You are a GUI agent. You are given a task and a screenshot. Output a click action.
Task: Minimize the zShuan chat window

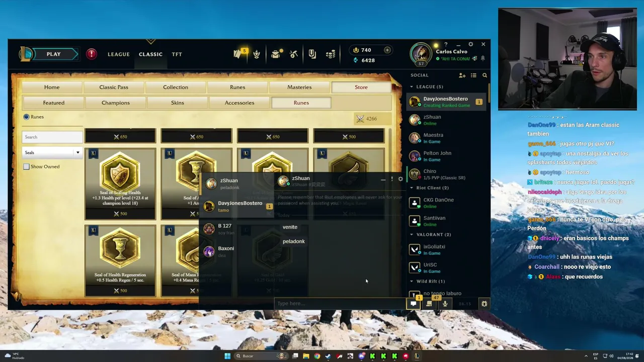pyautogui.click(x=383, y=179)
